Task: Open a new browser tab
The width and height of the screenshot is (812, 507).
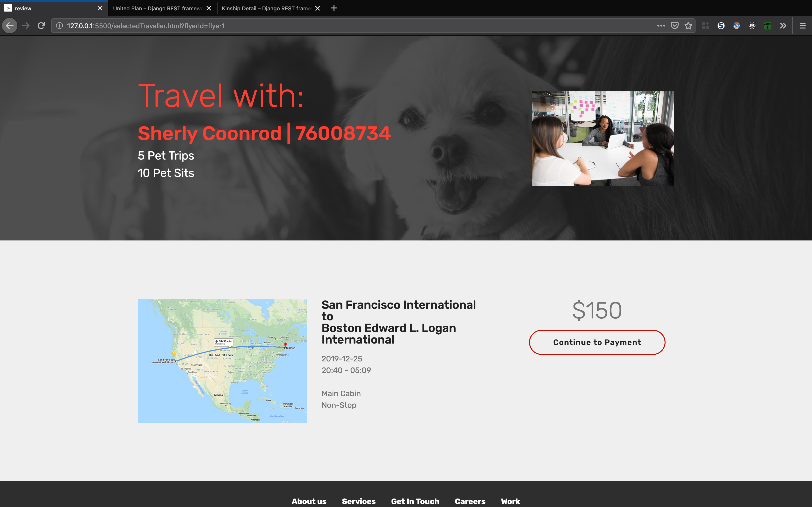Action: click(334, 8)
